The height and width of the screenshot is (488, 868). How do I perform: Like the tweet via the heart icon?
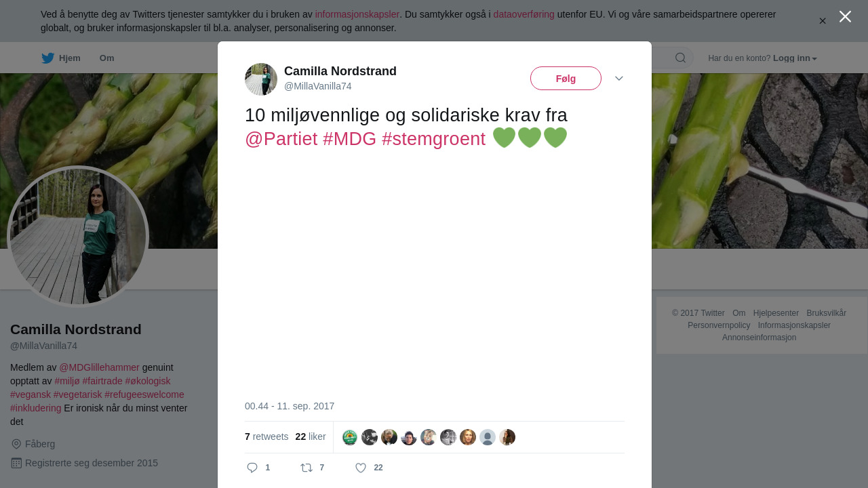tap(361, 468)
